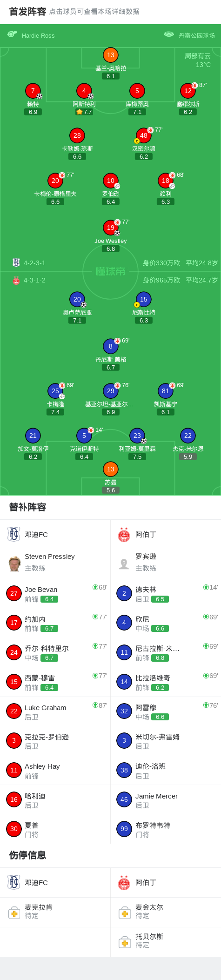
Task: Select defender number 23 利亚姆-莫里森
Action: point(137,436)
